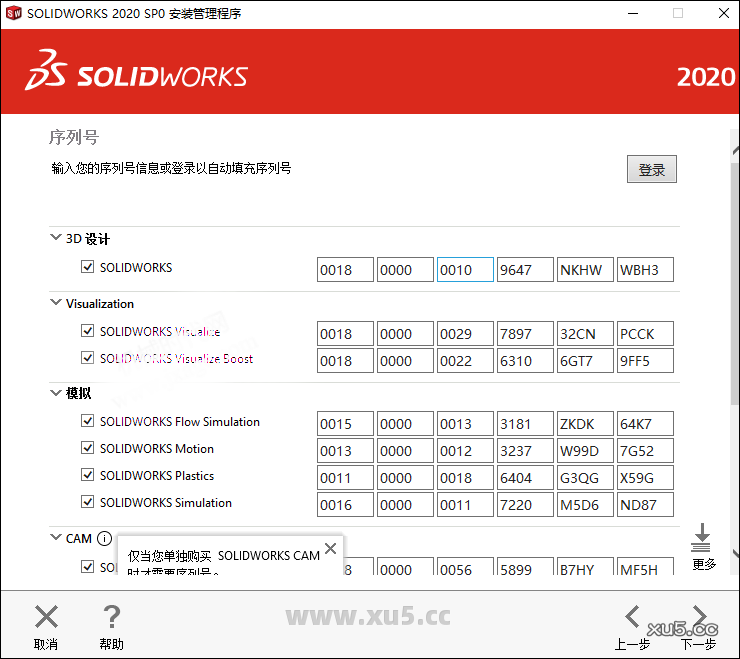Viewport: 740px width, 659px height.
Task: Uncheck the SOLIDWORKS 3D design checkbox
Action: [x=88, y=268]
